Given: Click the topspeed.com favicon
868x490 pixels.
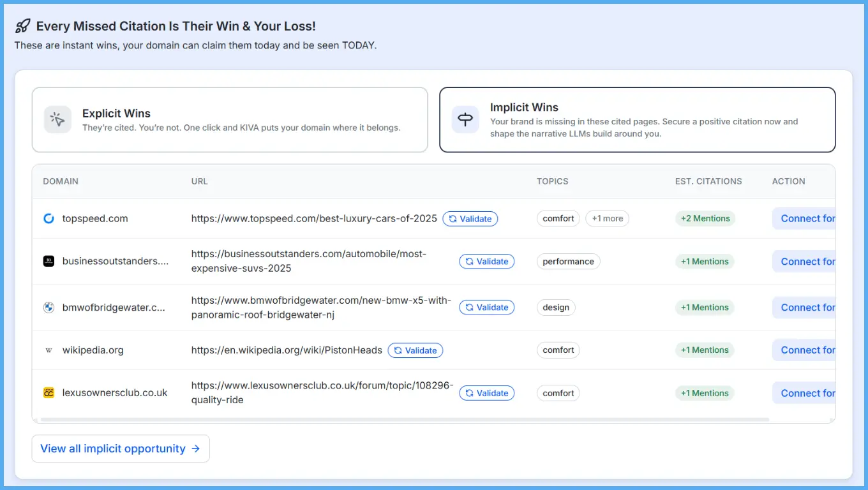Looking at the screenshot, I should pos(49,218).
